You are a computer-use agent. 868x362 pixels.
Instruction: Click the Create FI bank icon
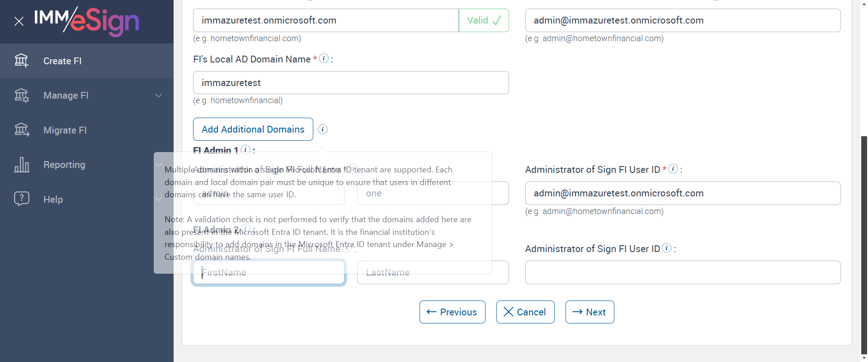tap(21, 61)
